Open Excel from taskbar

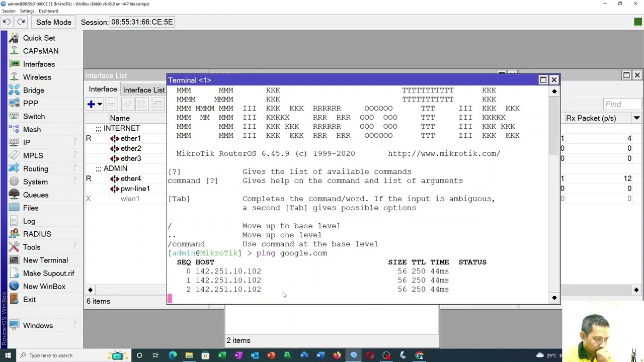222,355
